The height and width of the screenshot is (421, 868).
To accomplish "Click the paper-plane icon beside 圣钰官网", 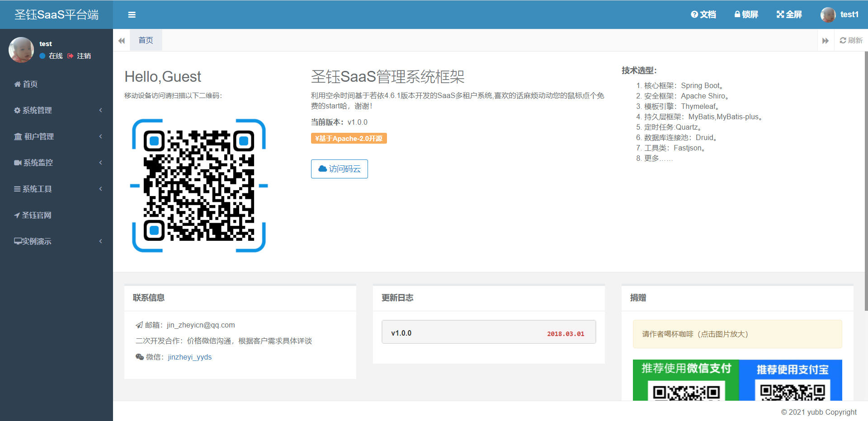I will (17, 215).
